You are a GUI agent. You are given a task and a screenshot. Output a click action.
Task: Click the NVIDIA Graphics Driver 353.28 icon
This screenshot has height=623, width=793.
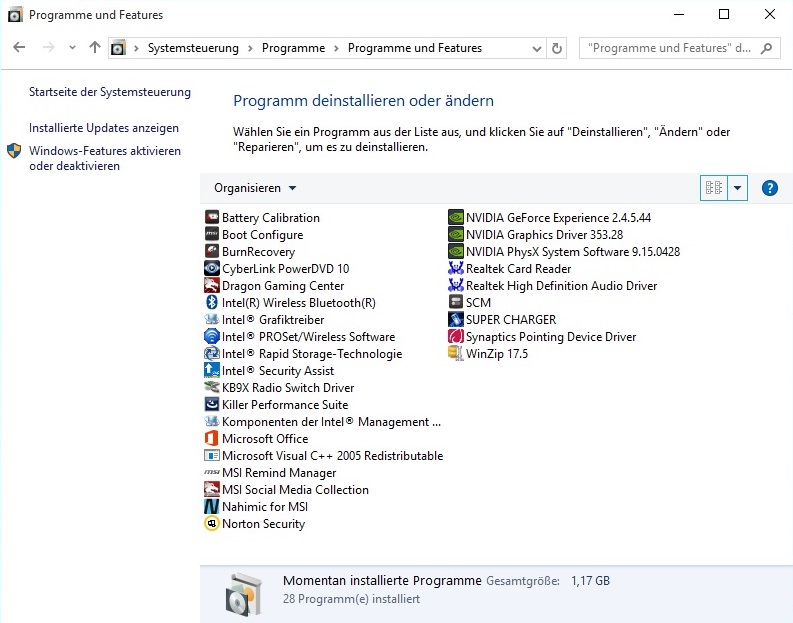point(456,235)
